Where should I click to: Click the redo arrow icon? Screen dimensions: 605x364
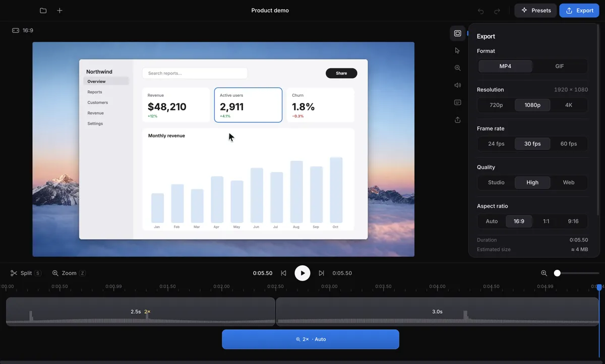pyautogui.click(x=497, y=11)
